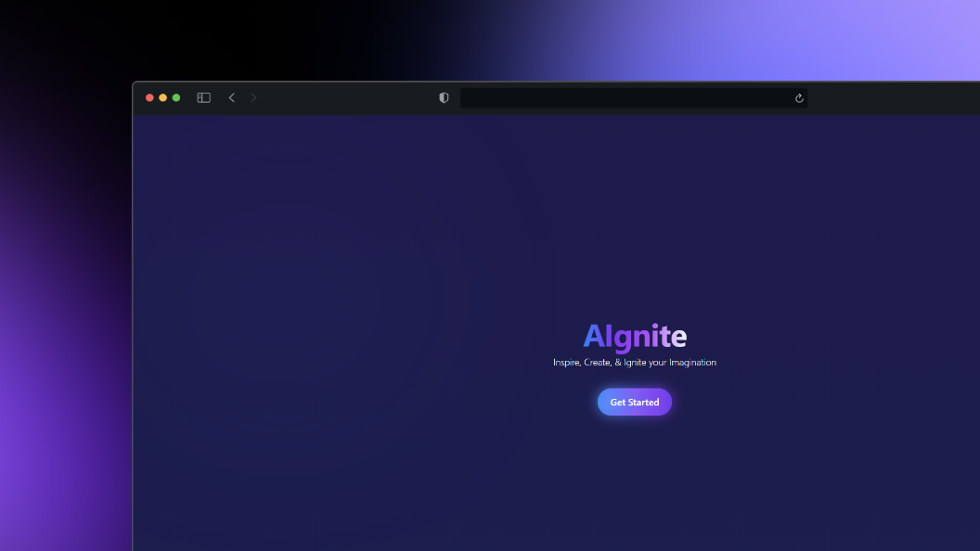Click the forward navigation chevron
This screenshot has width=980, height=551.
(x=253, y=97)
